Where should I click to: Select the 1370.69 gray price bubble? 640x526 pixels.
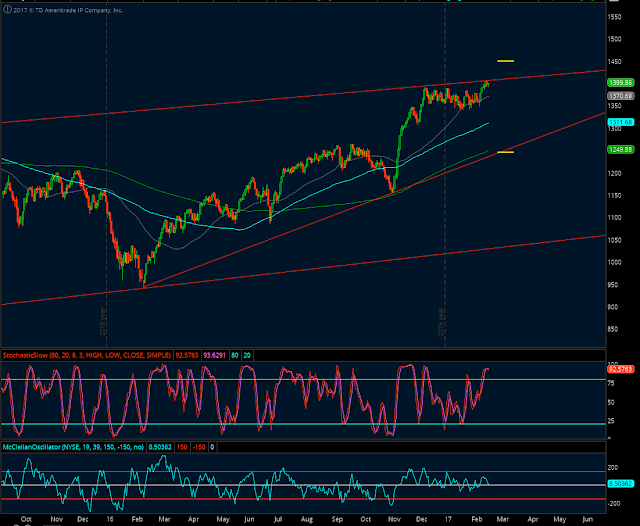click(x=620, y=96)
